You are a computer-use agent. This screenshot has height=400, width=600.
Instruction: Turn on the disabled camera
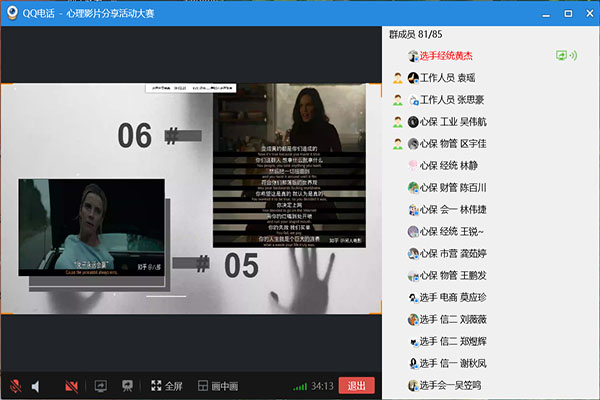click(71, 386)
